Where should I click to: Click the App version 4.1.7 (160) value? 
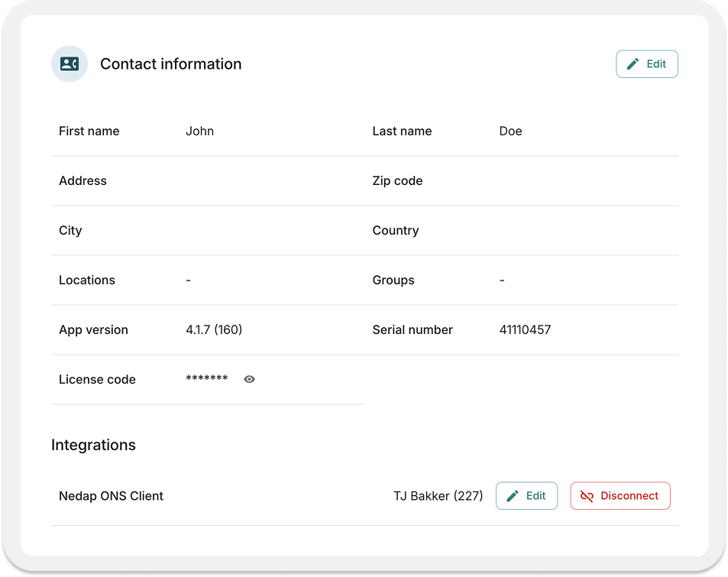pyautogui.click(x=214, y=330)
